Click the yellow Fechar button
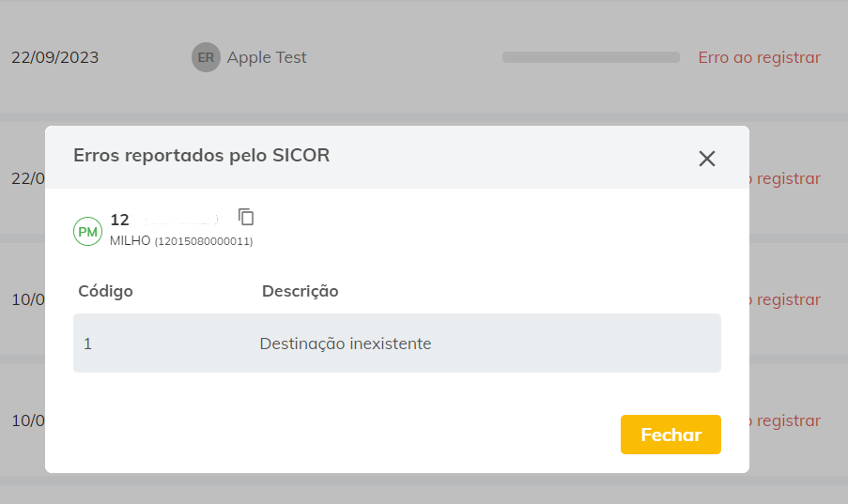Viewport: 848px width, 504px height. pyautogui.click(x=671, y=435)
